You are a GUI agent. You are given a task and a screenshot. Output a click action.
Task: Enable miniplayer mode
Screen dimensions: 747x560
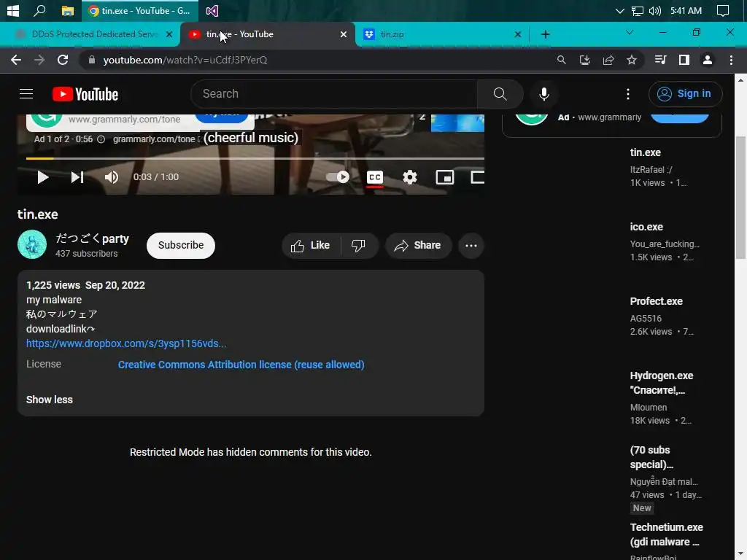pyautogui.click(x=444, y=177)
